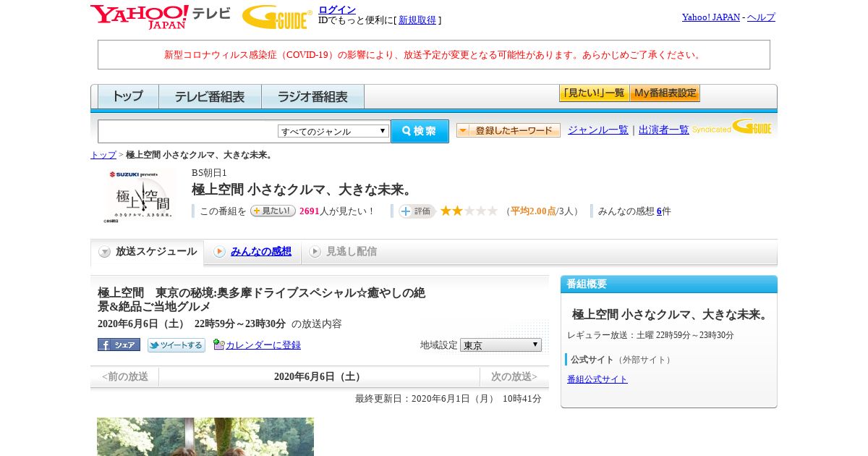
Task: Open the Yahoo! JAPAN TV logo
Action: [161, 17]
